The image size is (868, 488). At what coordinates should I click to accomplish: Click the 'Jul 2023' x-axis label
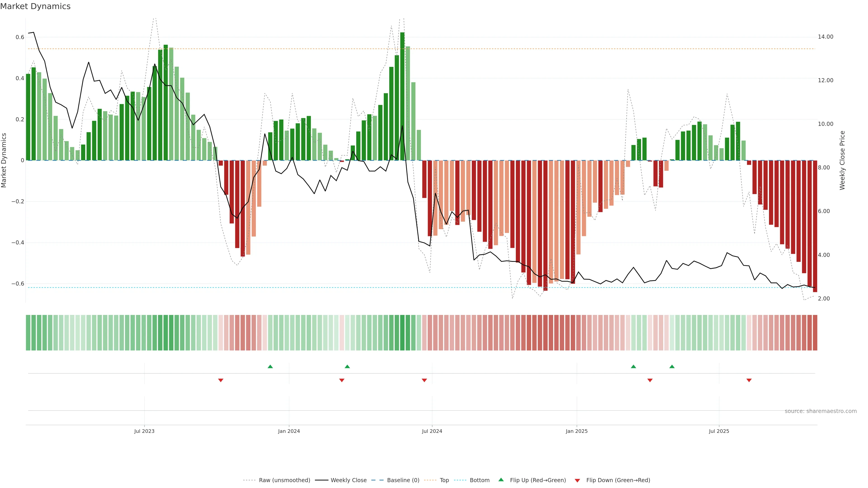[x=144, y=431]
